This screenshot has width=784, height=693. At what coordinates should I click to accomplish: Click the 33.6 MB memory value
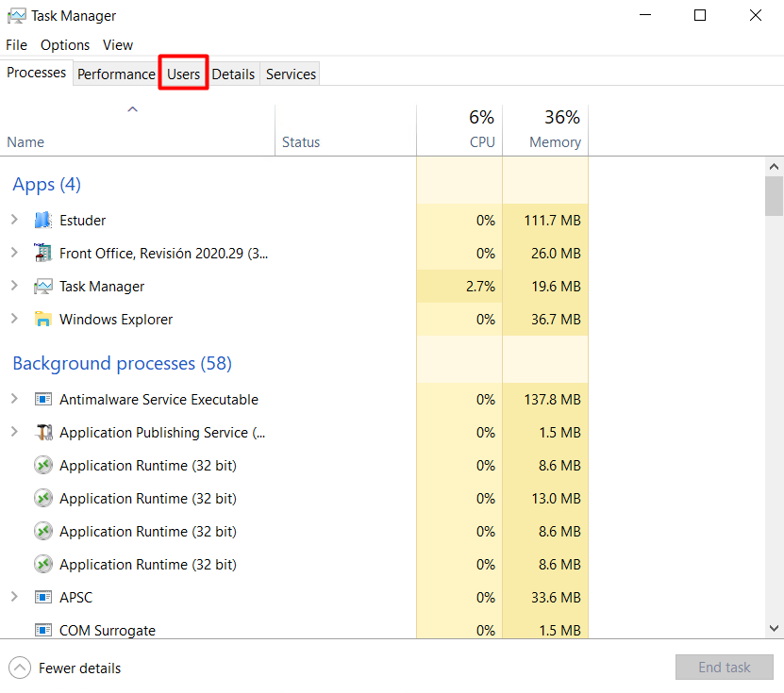556,597
